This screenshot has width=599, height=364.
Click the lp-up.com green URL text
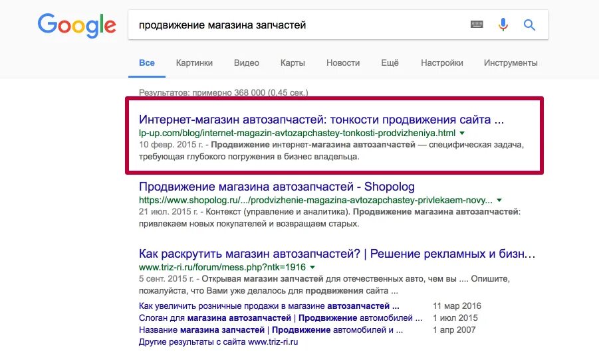click(297, 133)
